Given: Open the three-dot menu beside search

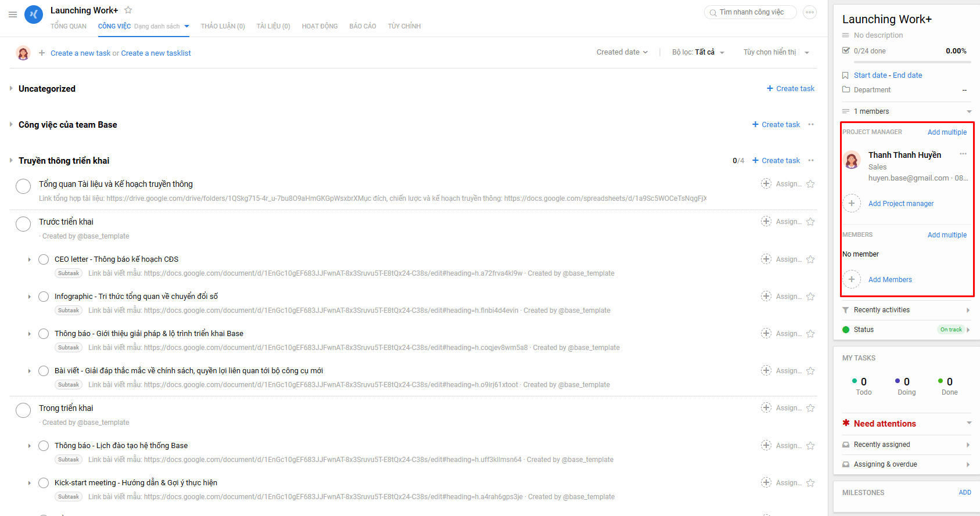Looking at the screenshot, I should (809, 12).
